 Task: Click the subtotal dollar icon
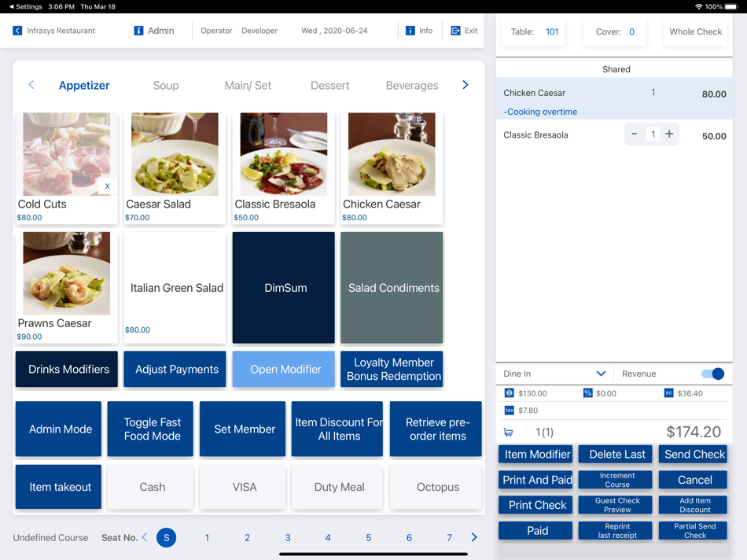tap(509, 393)
